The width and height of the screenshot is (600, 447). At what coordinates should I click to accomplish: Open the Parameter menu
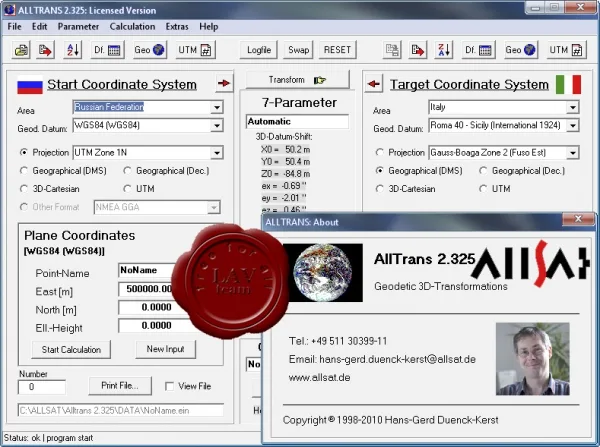78,26
